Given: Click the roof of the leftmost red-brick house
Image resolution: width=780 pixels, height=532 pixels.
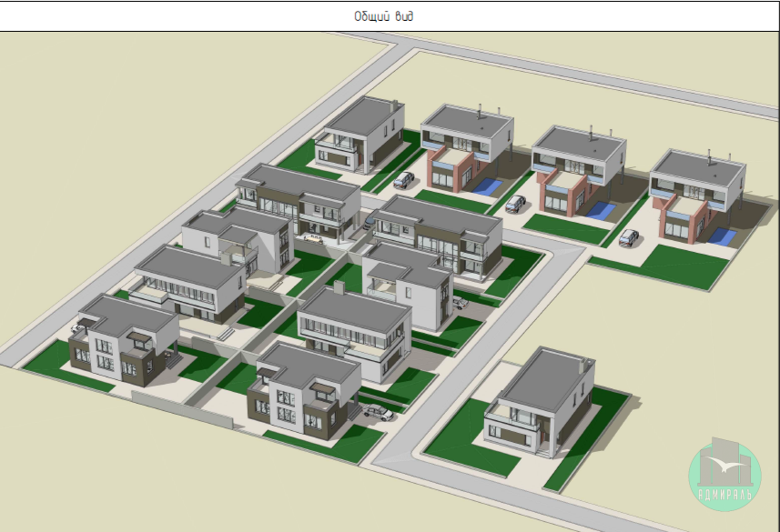Looking at the screenshot, I should 467,121.
